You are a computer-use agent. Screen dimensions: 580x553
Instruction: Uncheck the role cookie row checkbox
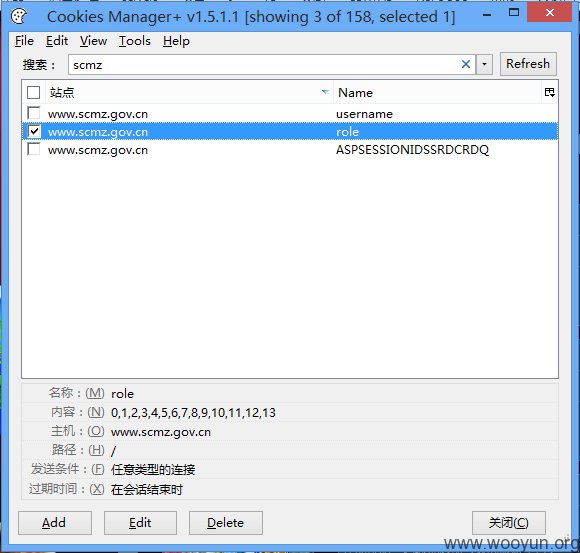(34, 131)
